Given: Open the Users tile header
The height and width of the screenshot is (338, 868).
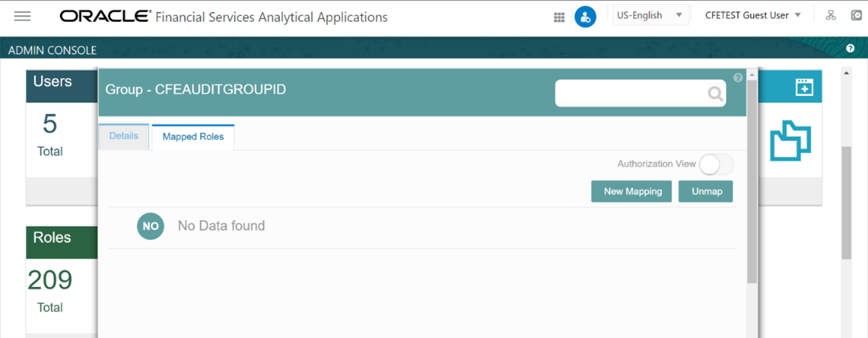Looking at the screenshot, I should click(x=62, y=87).
